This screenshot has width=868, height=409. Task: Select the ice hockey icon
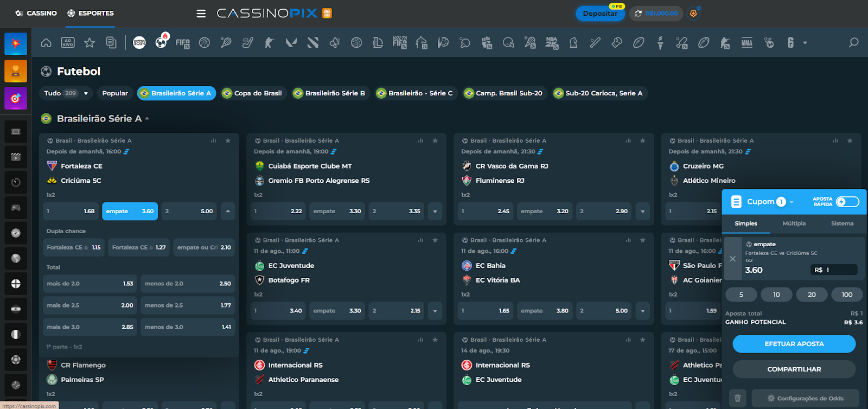point(248,43)
